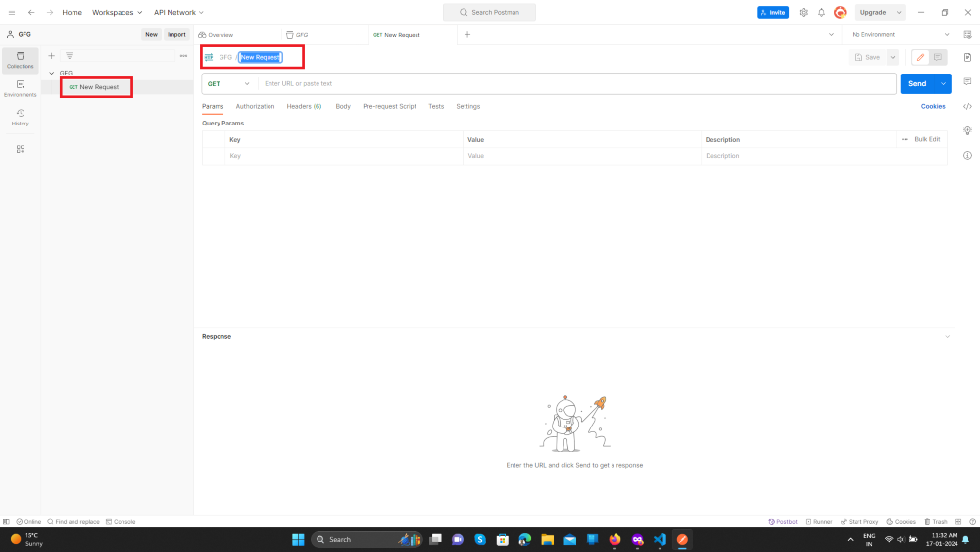Select the Authorization tab
Screen dimensions: 980x552
click(x=255, y=106)
